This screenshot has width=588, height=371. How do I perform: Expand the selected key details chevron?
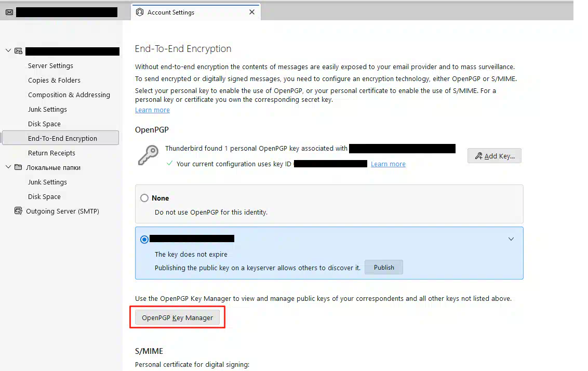(x=511, y=239)
